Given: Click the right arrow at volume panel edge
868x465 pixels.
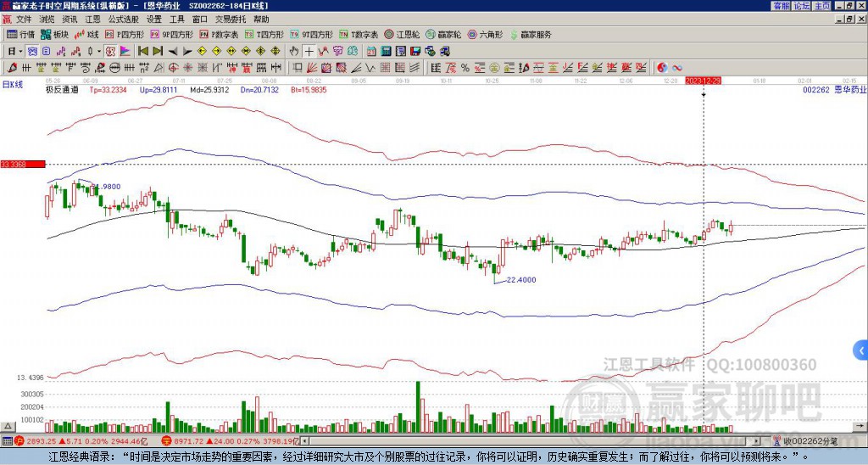Looking at the screenshot, I should [860, 426].
